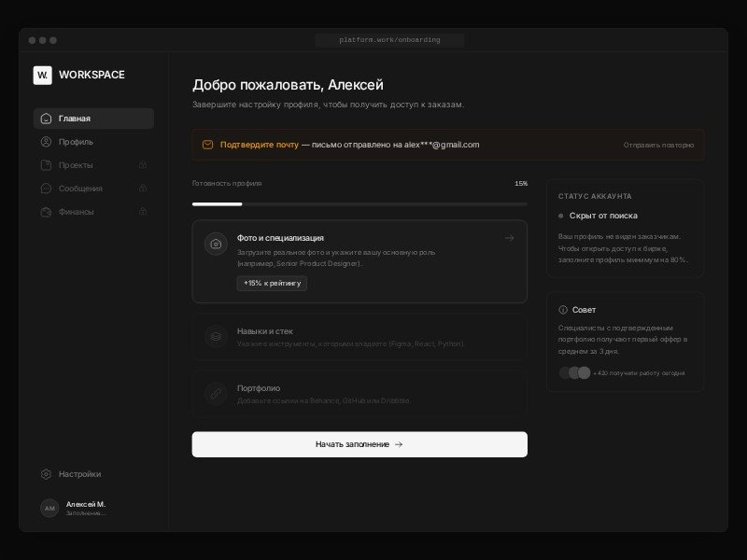Click the camera icon for Фото и специализация
Viewport: 747px width, 560px height.
pyautogui.click(x=216, y=244)
